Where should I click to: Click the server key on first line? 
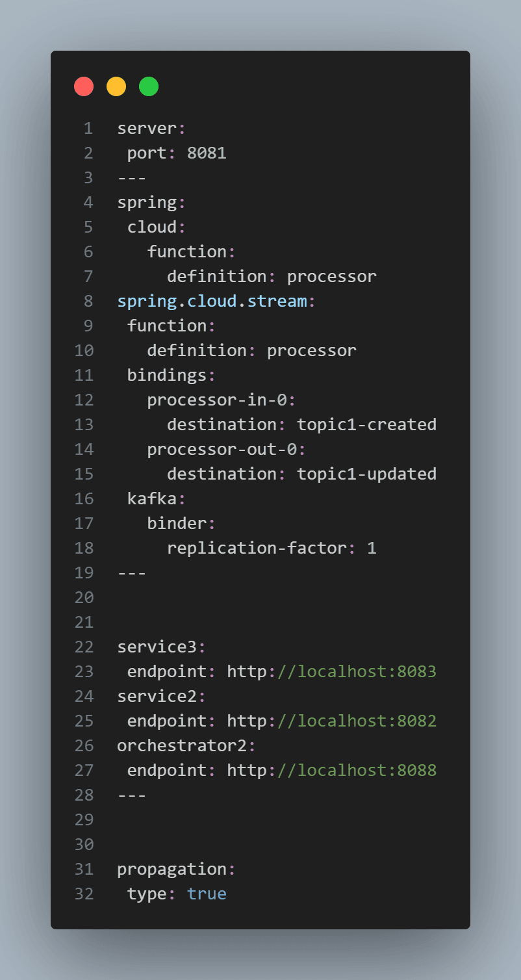(x=146, y=129)
